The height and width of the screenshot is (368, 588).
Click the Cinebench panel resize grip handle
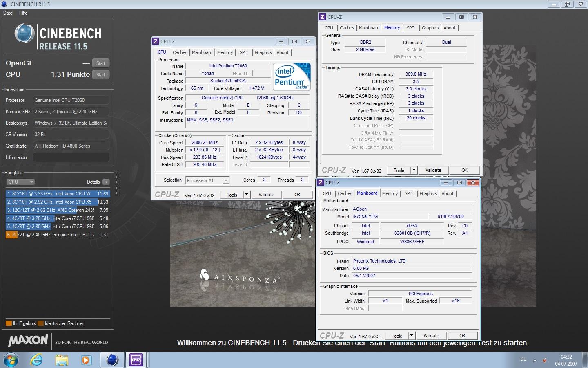(x=118, y=184)
